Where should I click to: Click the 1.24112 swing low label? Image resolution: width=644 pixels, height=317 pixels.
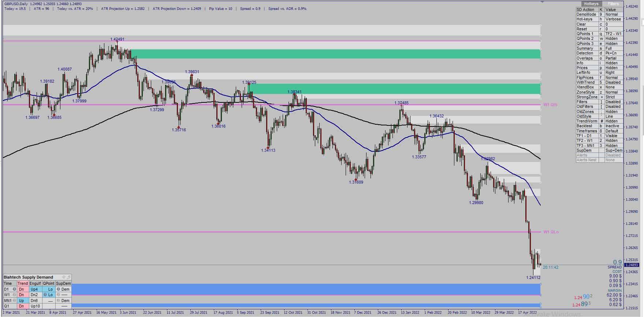533,278
